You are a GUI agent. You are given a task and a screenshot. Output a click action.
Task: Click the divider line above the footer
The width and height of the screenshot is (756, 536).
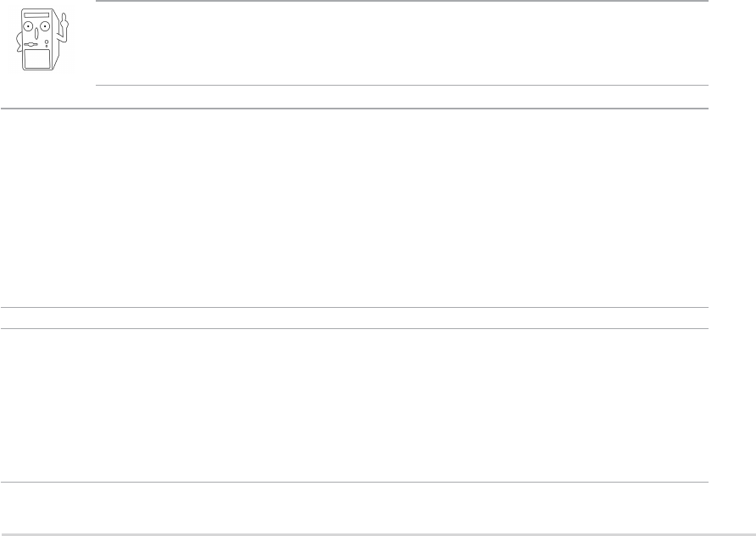354,483
